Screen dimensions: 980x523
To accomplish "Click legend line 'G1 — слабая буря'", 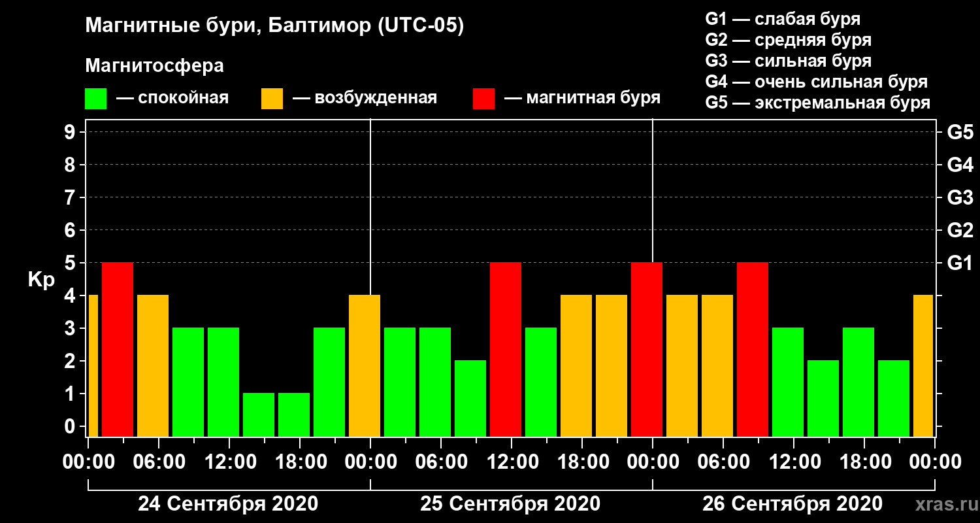I will pos(783,19).
